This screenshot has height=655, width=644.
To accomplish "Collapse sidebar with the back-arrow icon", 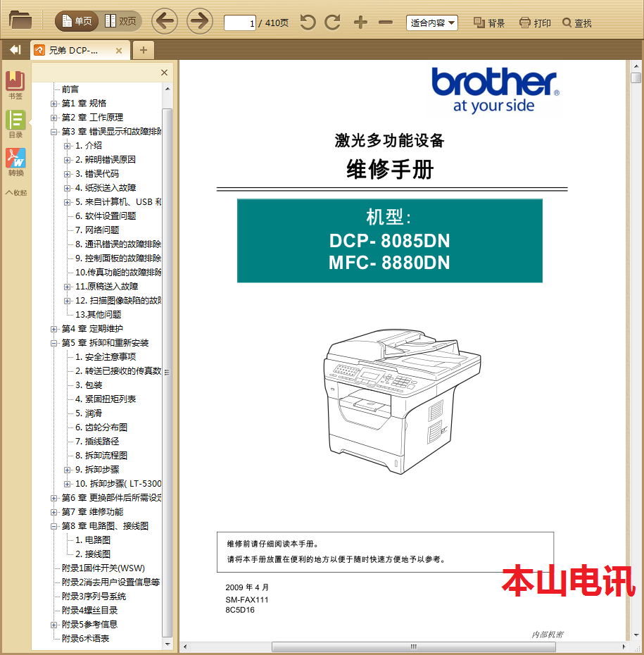I will (x=15, y=50).
